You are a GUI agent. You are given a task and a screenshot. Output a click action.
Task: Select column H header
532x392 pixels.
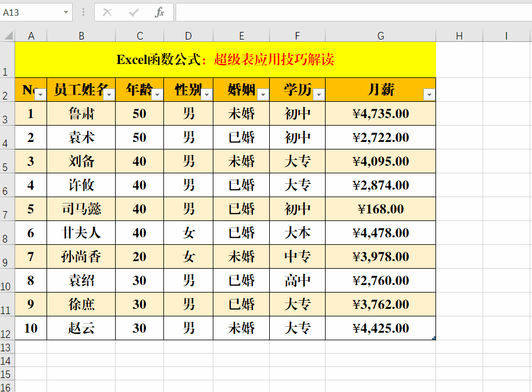(459, 35)
